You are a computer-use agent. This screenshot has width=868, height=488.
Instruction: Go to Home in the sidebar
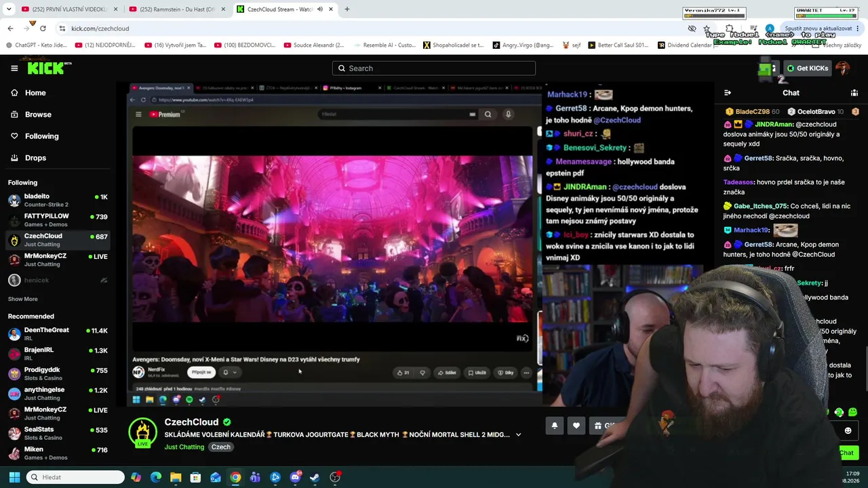[x=35, y=93]
